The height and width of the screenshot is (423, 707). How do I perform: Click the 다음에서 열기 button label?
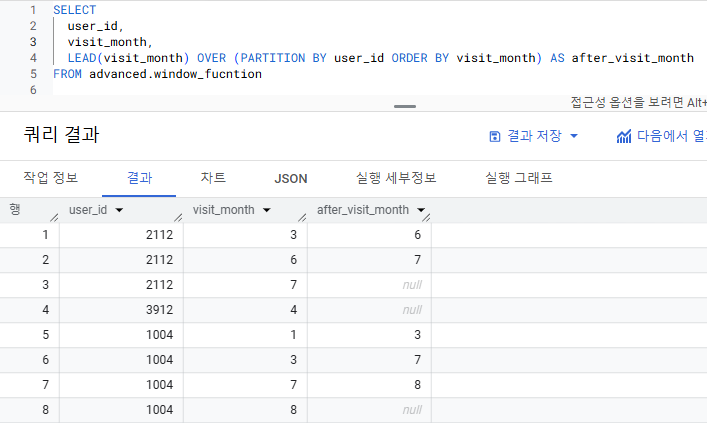672,136
